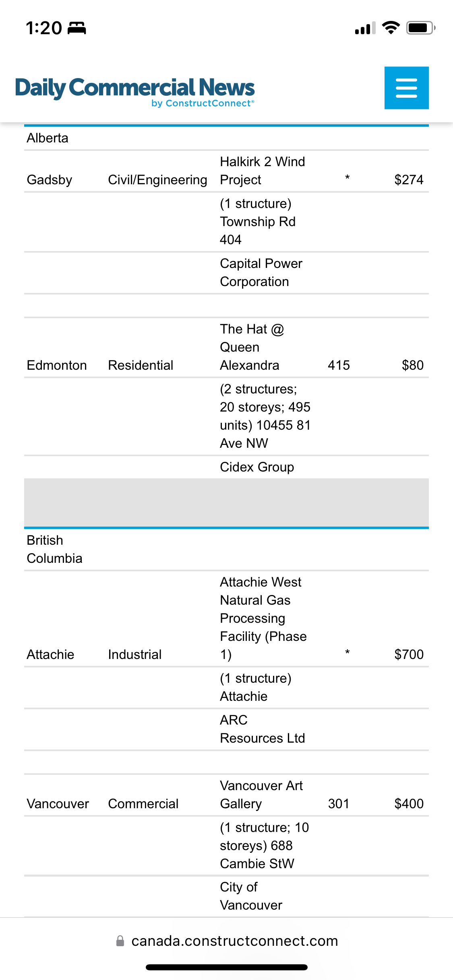Tap the Wi-Fi status icon
Screen dimensions: 453x980
pyautogui.click(x=391, y=28)
